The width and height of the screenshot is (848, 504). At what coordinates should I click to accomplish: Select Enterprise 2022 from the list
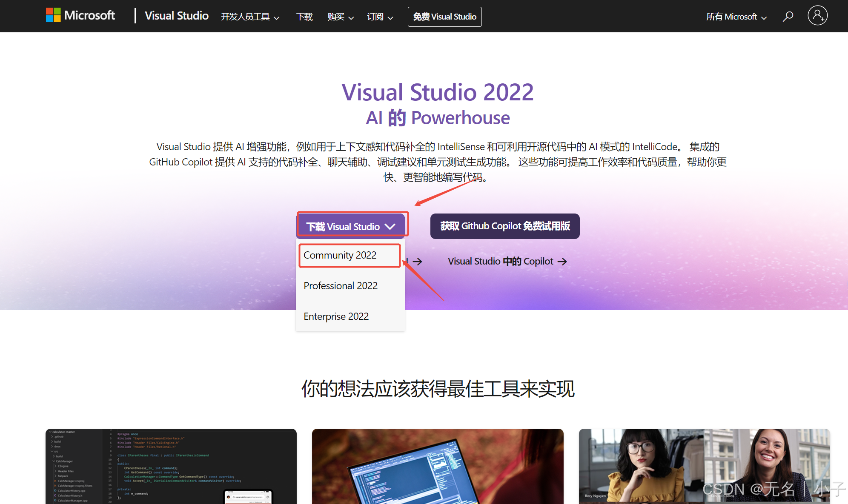(336, 316)
